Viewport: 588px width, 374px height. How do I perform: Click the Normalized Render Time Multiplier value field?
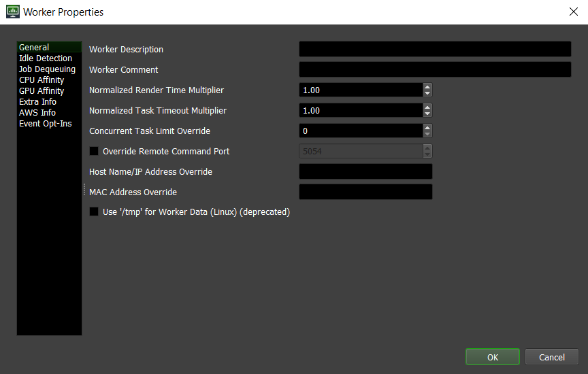[361, 90]
